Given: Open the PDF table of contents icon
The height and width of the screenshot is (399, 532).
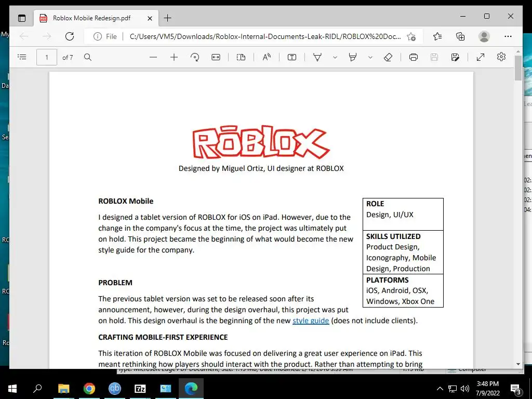Looking at the screenshot, I should [22, 57].
